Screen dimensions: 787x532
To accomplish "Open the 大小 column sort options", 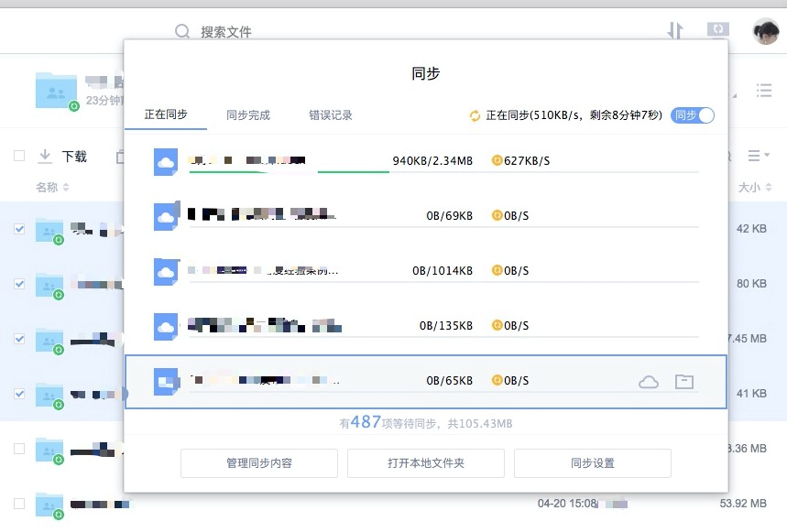I will click(x=761, y=187).
